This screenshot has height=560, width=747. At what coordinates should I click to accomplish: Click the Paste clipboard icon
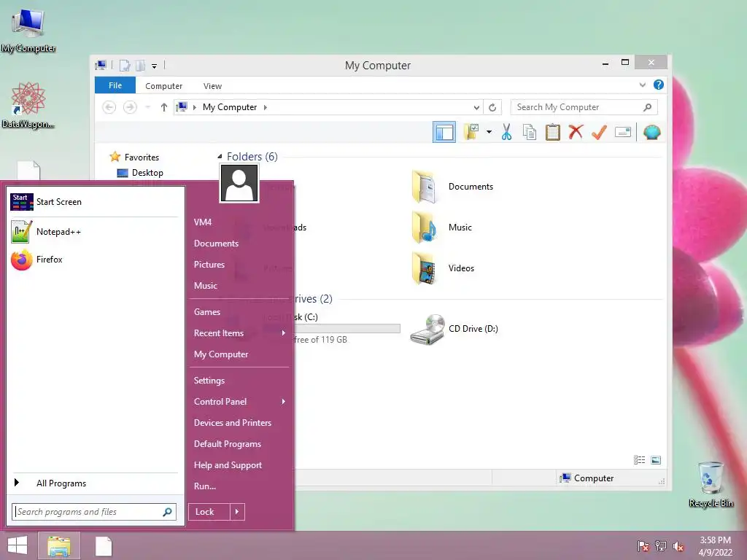553,132
